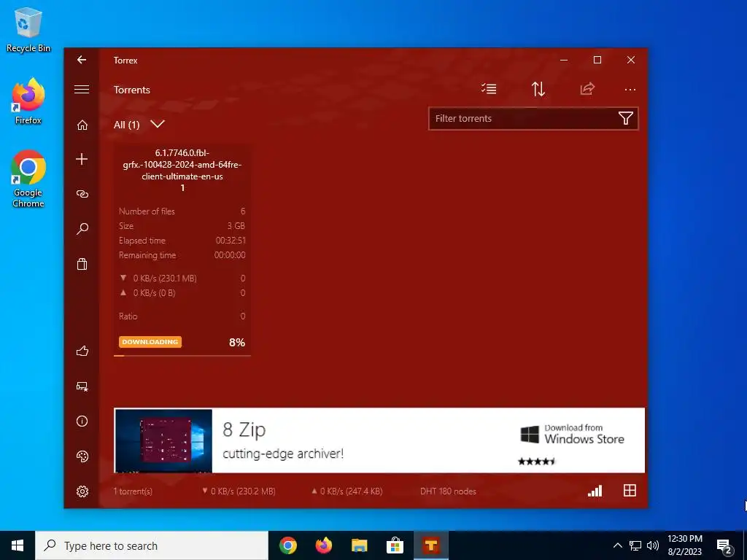
Task: Open the volume control in system tray
Action: click(653, 545)
